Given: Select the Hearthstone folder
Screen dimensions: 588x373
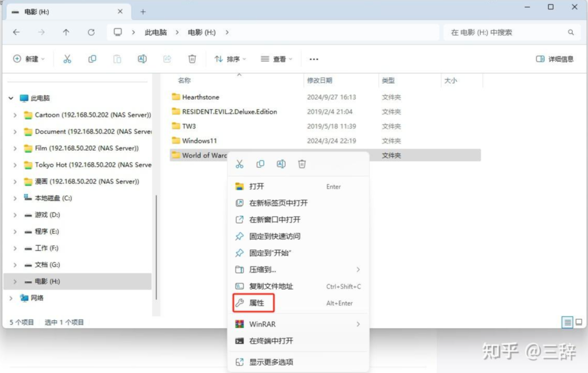Looking at the screenshot, I should coord(200,97).
